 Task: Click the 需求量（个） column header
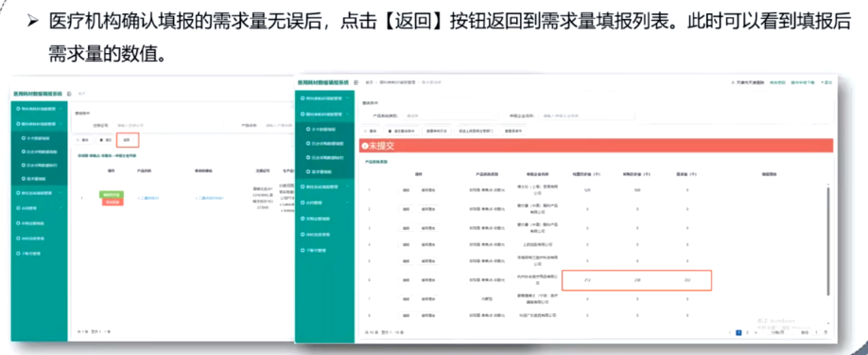[x=687, y=174]
